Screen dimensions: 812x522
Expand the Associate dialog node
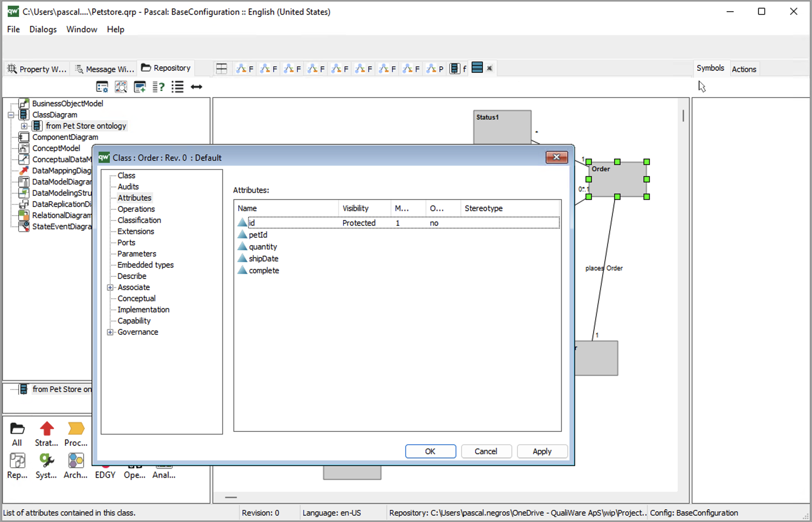tap(110, 288)
